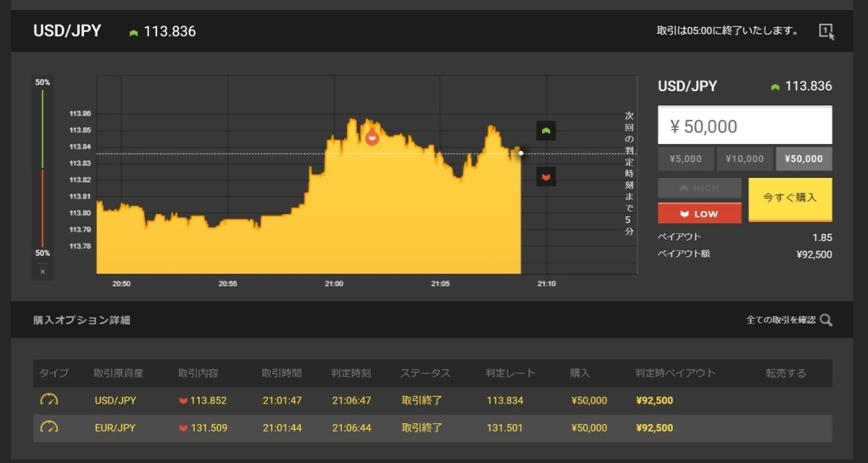Choose the red LOW option button
The image size is (868, 463).
699,213
